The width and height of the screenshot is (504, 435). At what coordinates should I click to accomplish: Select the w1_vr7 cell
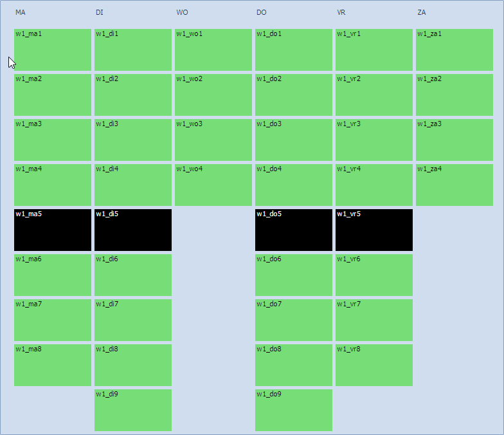[374, 320]
